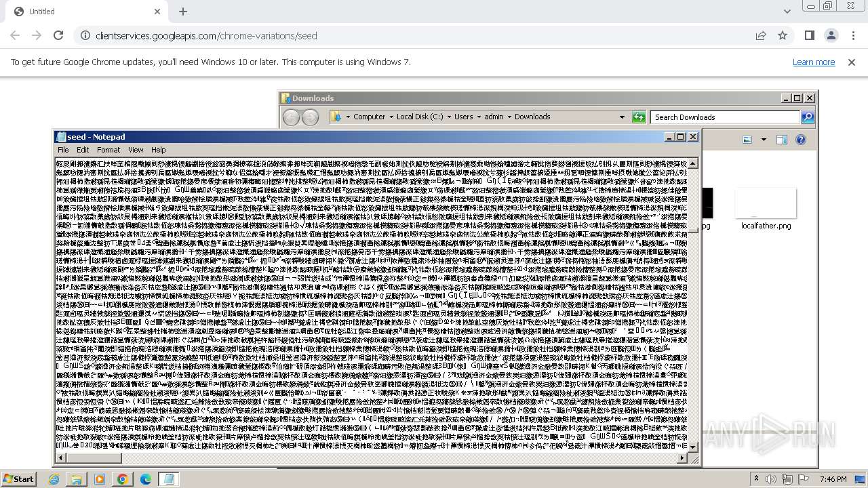Open the Windows Start menu
Image resolution: width=868 pixels, height=488 pixels.
tap(18, 479)
